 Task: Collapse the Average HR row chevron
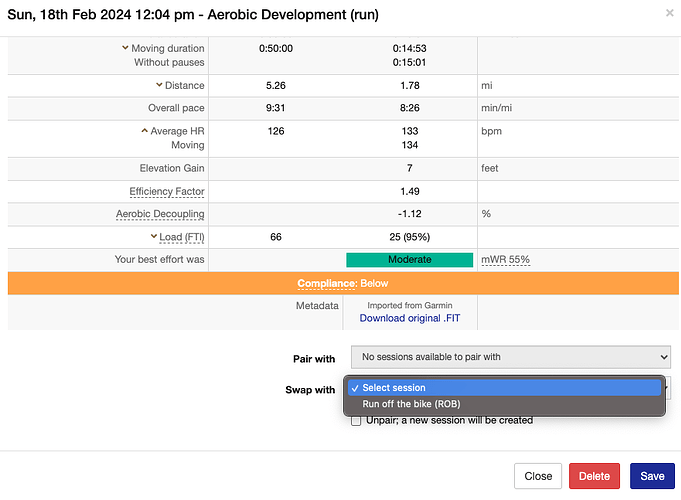144,131
